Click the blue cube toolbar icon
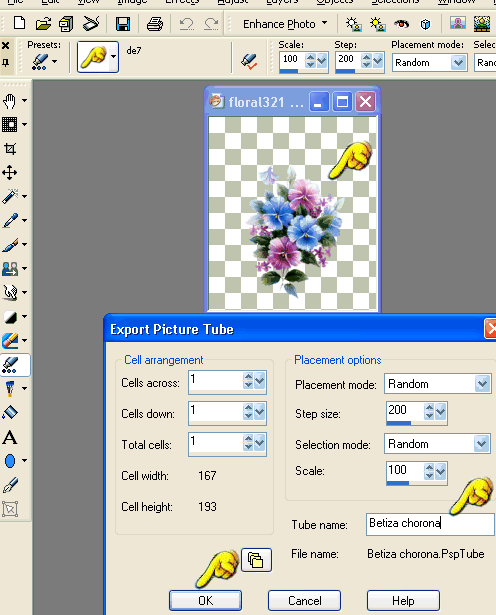The image size is (496, 615). click(x=425, y=25)
